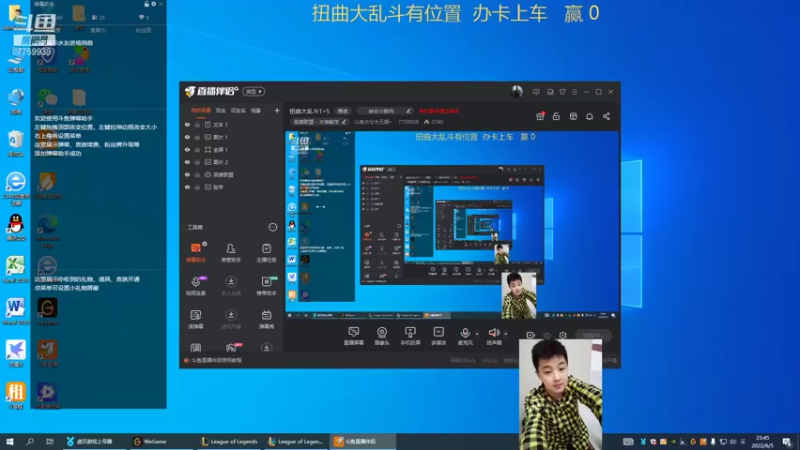Click room number 7759938

(x=408, y=122)
